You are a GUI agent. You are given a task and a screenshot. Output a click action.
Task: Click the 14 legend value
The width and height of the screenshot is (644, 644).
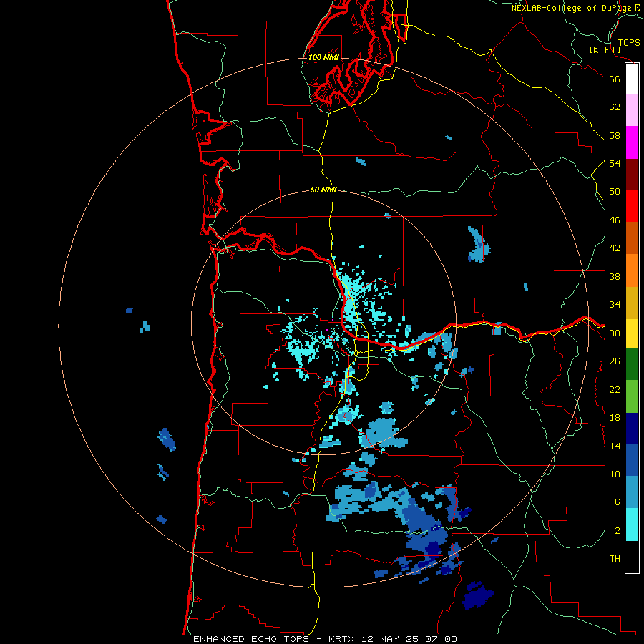point(615,446)
